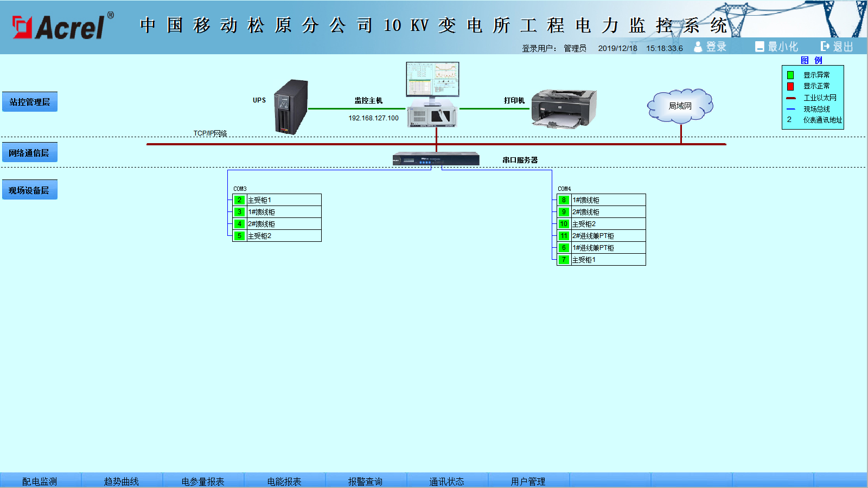Click the red 显示正常 legend swatch
The image size is (868, 488).
(790, 86)
